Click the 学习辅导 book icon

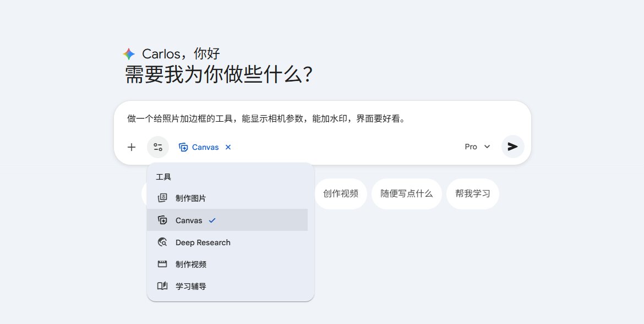click(x=162, y=286)
